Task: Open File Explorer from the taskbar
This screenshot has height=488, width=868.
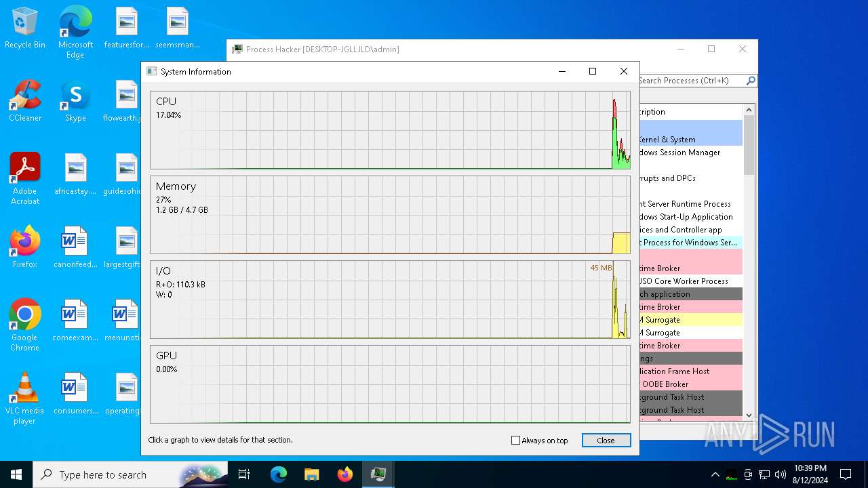Action: 311,474
